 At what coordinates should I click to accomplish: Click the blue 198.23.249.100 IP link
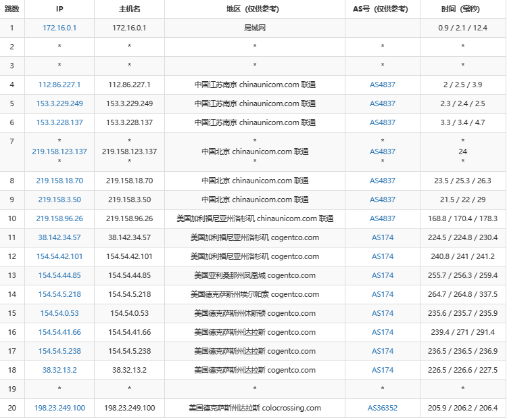click(x=59, y=408)
